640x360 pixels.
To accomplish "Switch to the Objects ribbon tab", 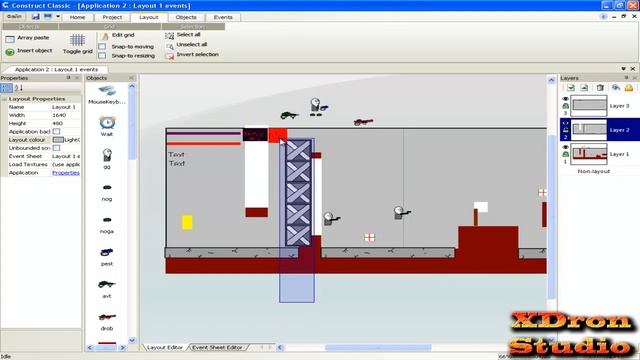I will [x=186, y=17].
